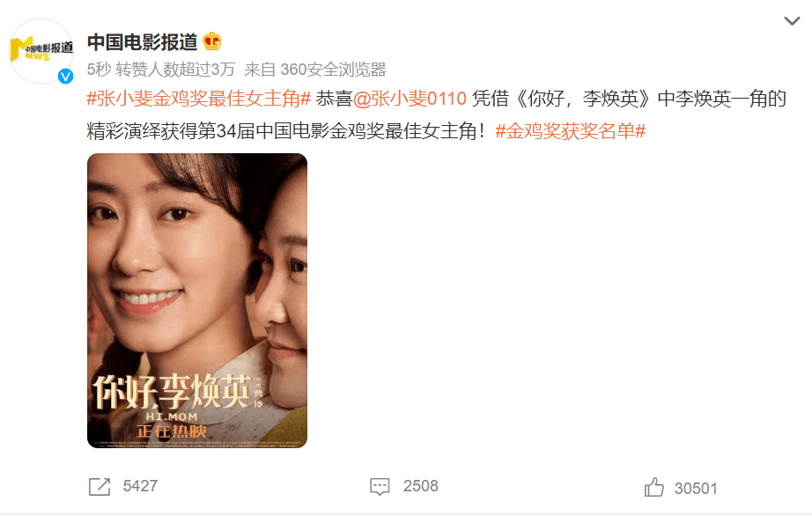
Task: Click the comment bubble icon
Action: pos(380,486)
